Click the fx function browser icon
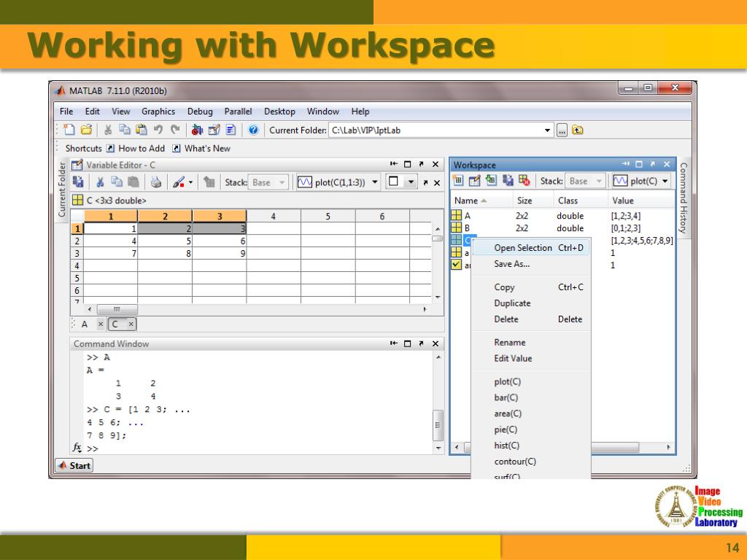 (x=77, y=448)
